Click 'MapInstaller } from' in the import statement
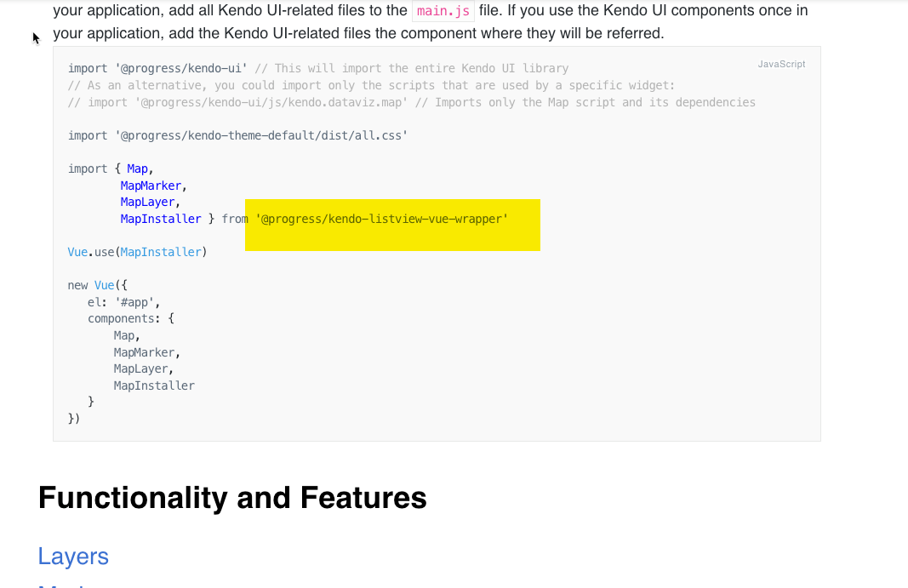The image size is (908, 588). click(x=184, y=220)
